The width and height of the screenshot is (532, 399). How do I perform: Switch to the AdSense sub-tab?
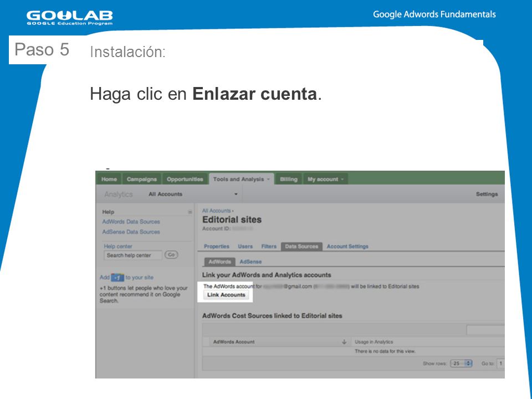point(250,262)
